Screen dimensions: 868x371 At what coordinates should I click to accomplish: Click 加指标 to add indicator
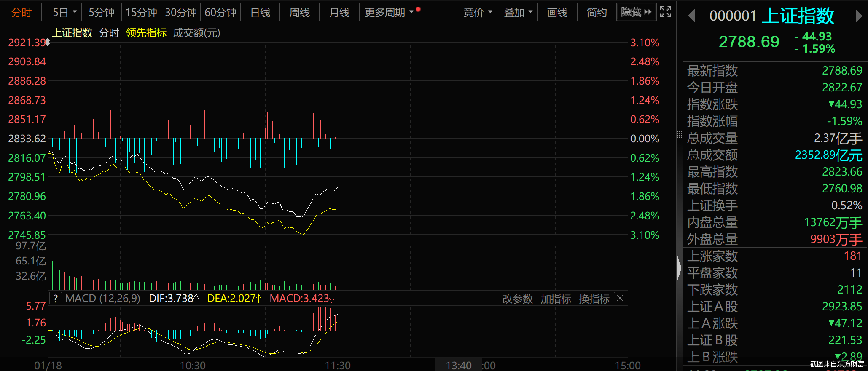556,299
